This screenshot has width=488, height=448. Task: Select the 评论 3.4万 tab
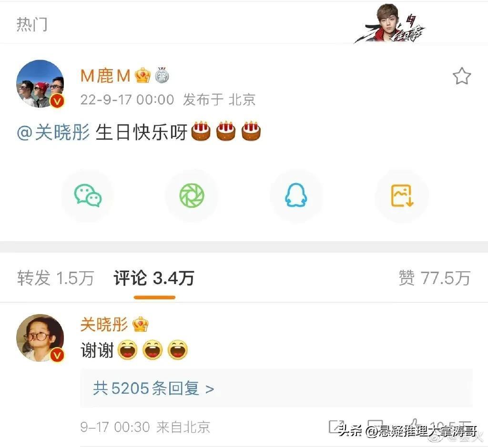(x=154, y=278)
